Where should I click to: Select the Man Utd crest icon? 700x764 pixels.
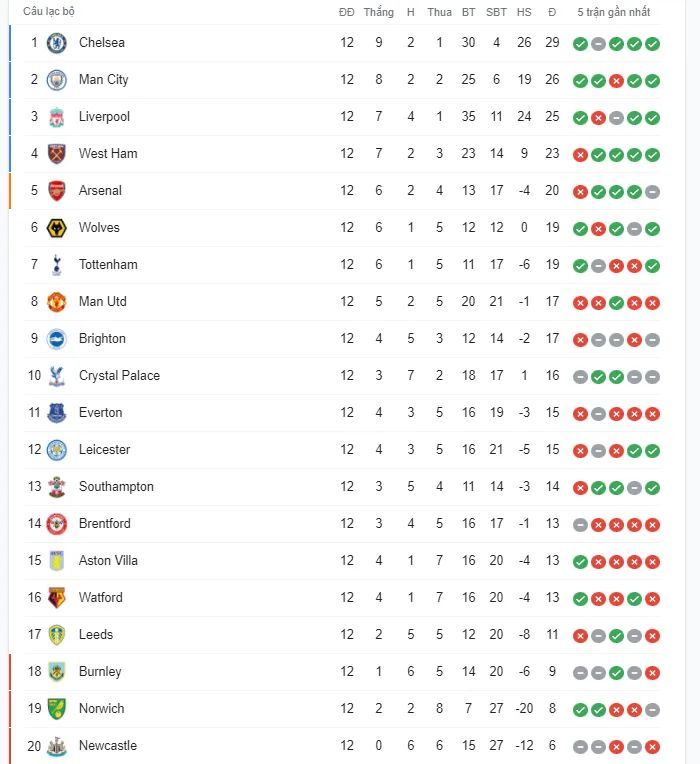[x=56, y=302]
